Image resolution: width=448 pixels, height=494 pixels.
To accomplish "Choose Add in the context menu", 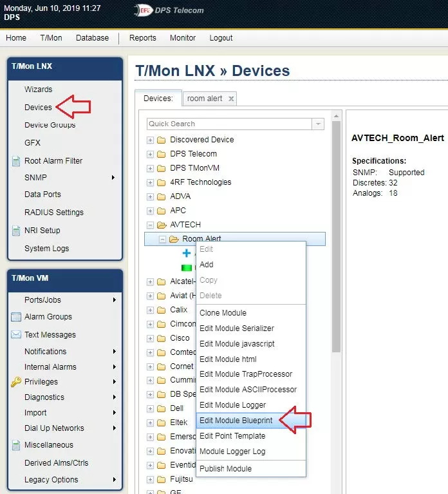I will 251,265.
